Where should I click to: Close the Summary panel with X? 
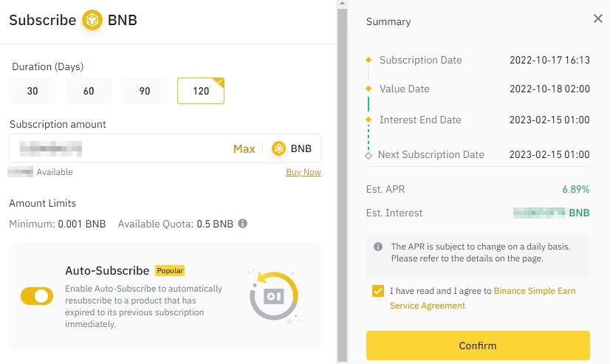click(598, 18)
